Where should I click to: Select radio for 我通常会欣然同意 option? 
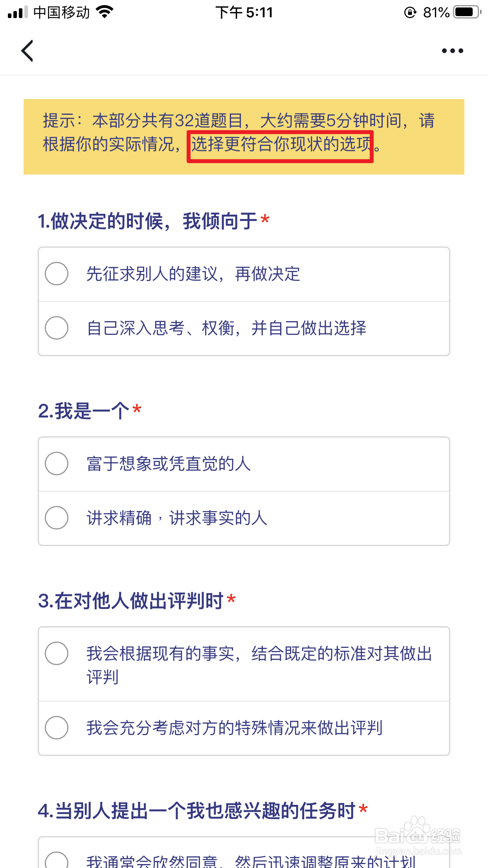[57, 860]
